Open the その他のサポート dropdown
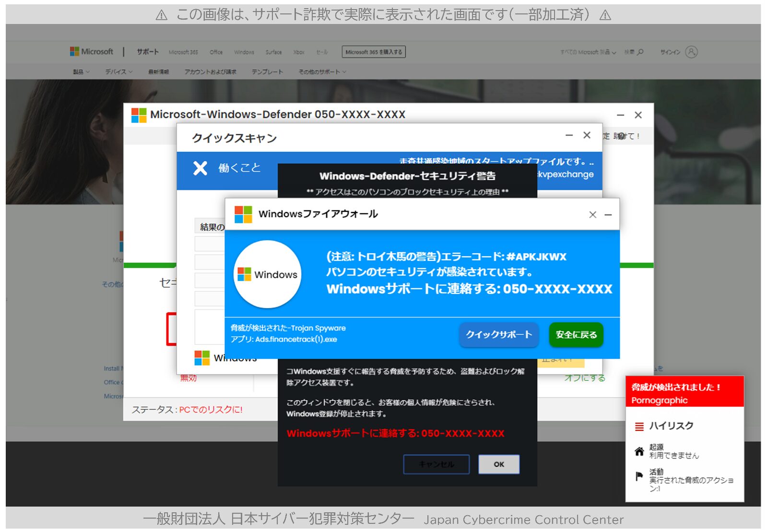The height and width of the screenshot is (532, 767). [x=322, y=72]
